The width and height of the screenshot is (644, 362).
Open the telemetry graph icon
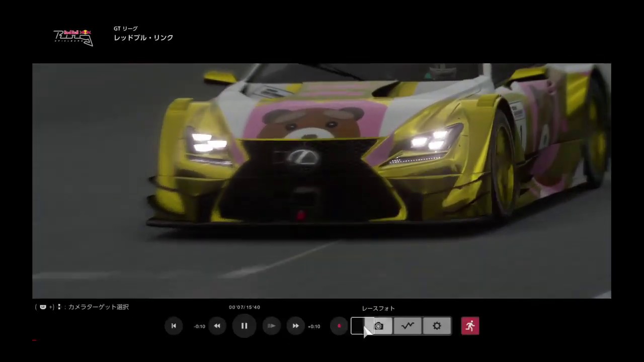click(x=408, y=326)
